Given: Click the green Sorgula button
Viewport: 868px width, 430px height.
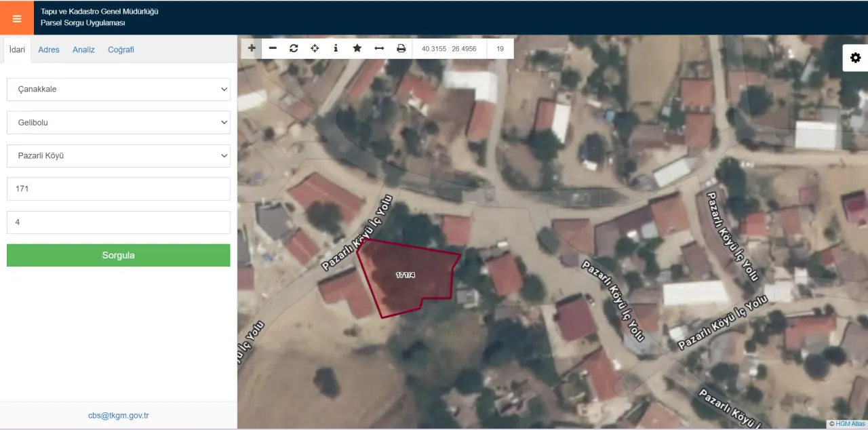Looking at the screenshot, I should coord(119,256).
